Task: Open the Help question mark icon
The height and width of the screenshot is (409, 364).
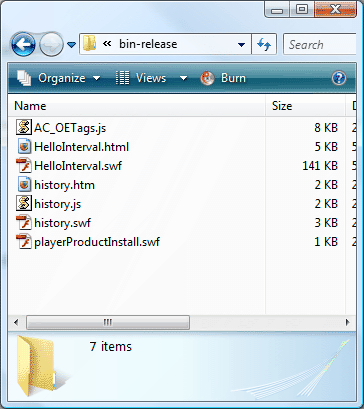Action: coord(339,78)
